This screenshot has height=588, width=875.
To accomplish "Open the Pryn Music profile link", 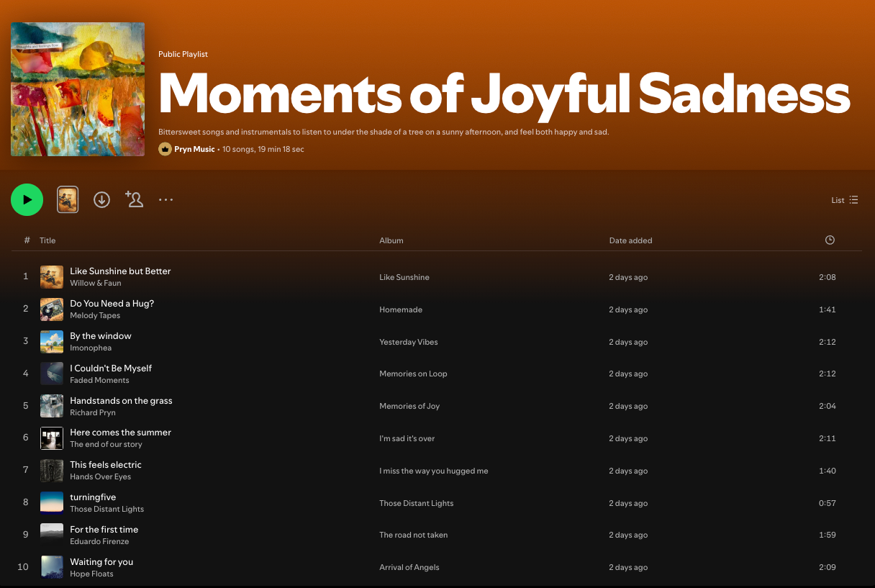I will coord(194,149).
